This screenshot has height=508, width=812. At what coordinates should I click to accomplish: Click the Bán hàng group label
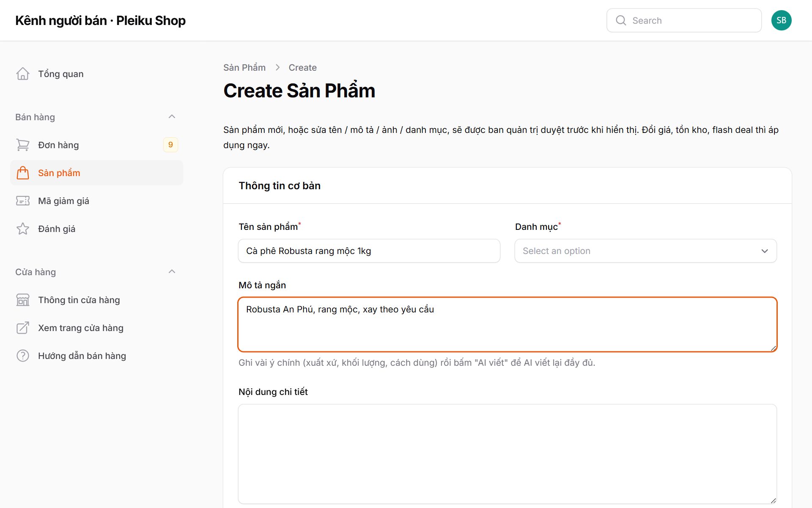pos(35,117)
